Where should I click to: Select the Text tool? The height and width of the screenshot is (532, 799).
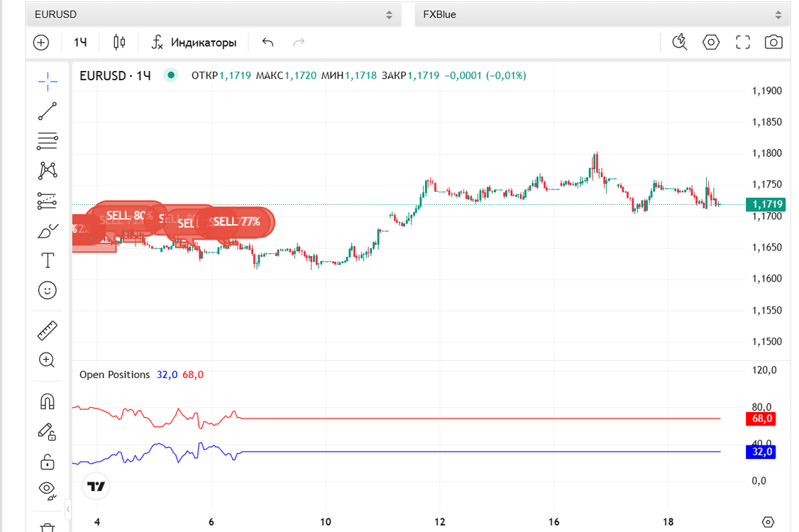[48, 260]
